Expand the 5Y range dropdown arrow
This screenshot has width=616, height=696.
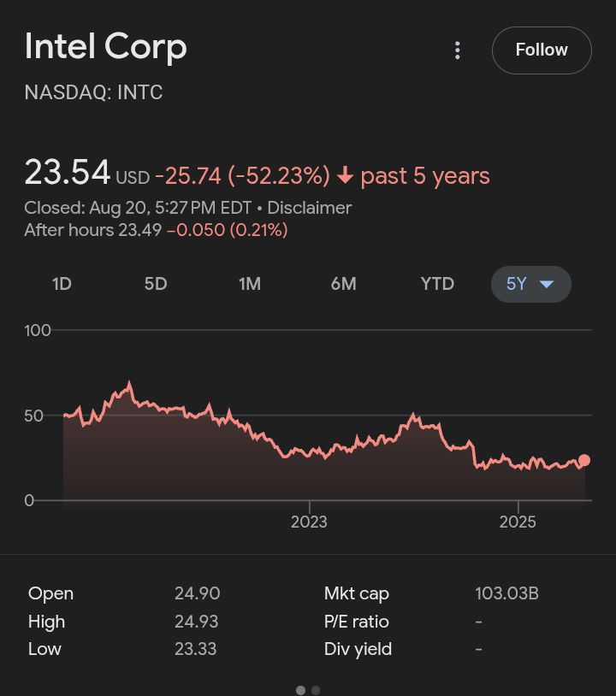tap(547, 284)
